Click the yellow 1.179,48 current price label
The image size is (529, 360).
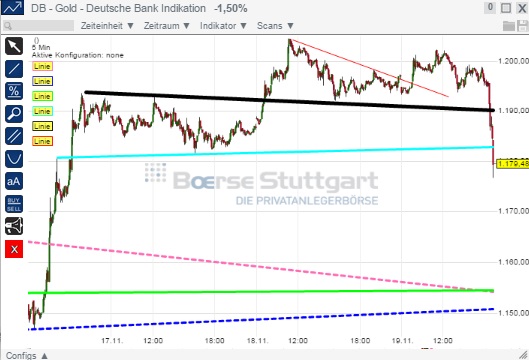(513, 164)
